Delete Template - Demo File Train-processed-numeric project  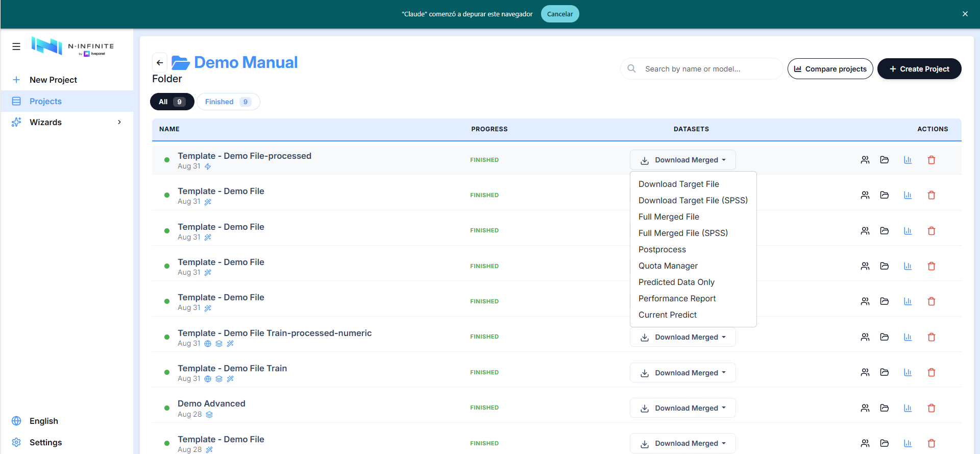[932, 337]
